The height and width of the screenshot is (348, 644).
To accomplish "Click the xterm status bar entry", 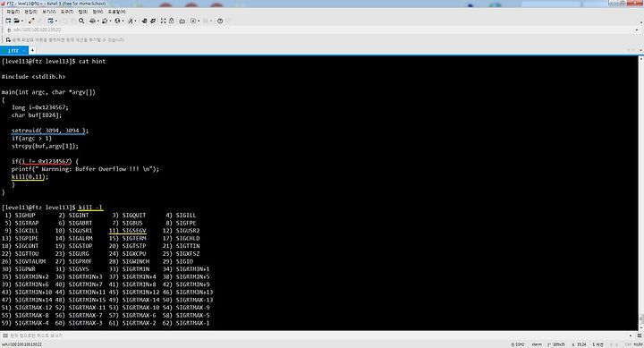I will coord(537,344).
